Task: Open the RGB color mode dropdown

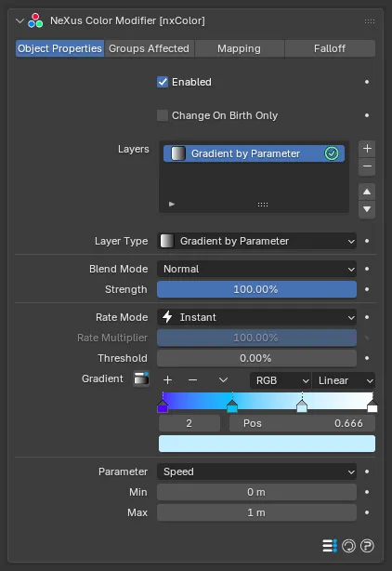Action: coord(281,380)
